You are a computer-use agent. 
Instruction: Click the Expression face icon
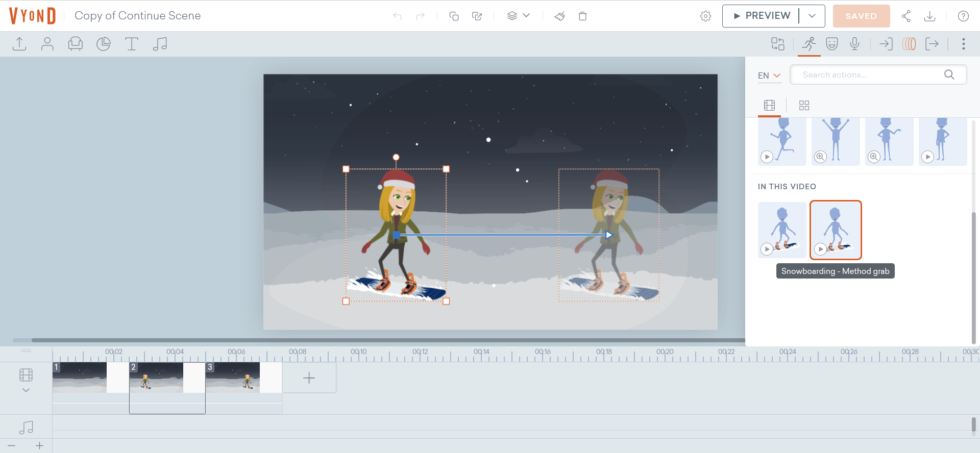832,44
